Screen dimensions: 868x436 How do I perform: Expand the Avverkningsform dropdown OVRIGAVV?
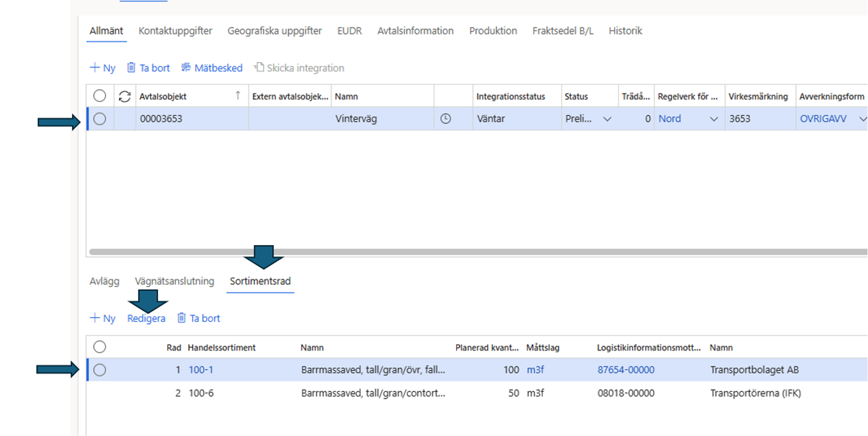(862, 119)
